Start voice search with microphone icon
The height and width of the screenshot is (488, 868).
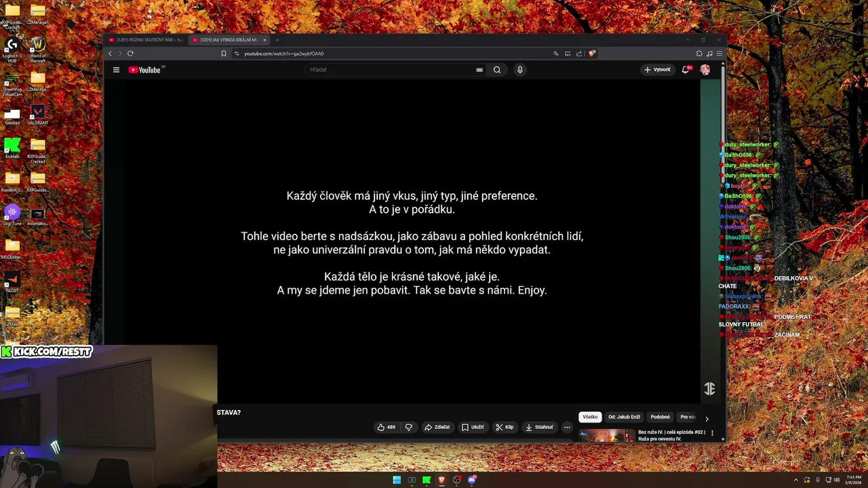coord(520,70)
